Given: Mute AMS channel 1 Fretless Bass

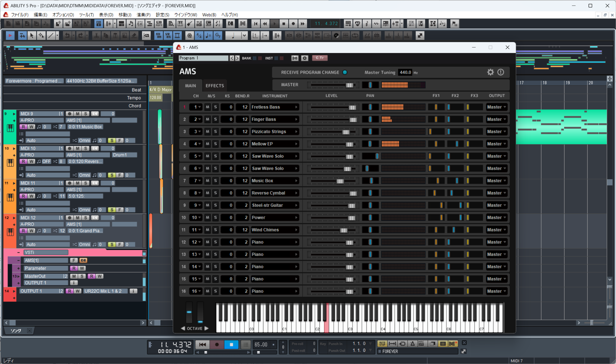Looking at the screenshot, I should click(x=208, y=107).
